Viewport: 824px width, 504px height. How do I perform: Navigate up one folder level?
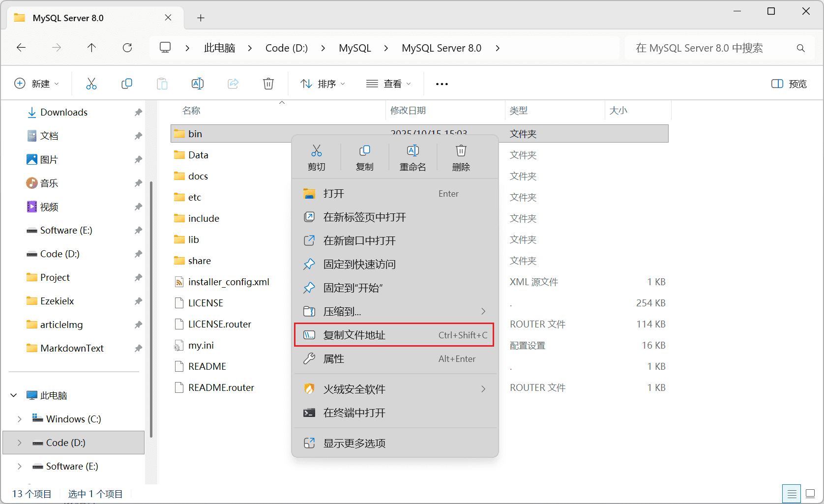coord(91,48)
